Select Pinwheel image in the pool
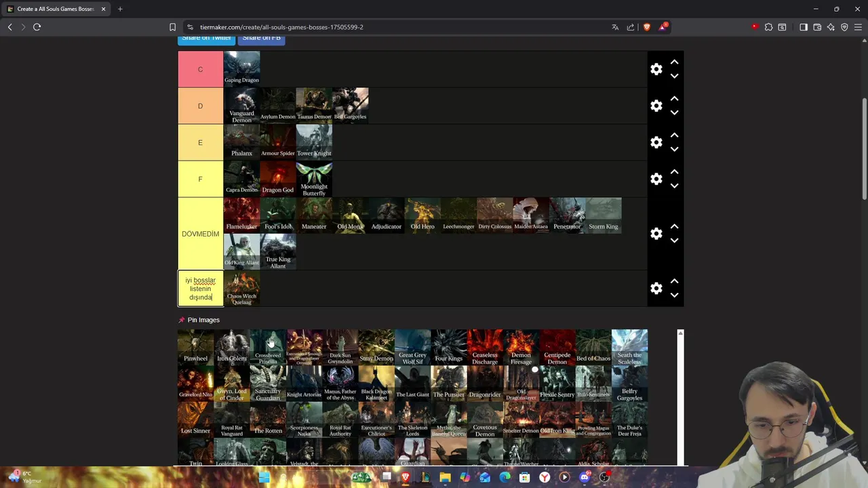This screenshot has height=488, width=868. (195, 347)
